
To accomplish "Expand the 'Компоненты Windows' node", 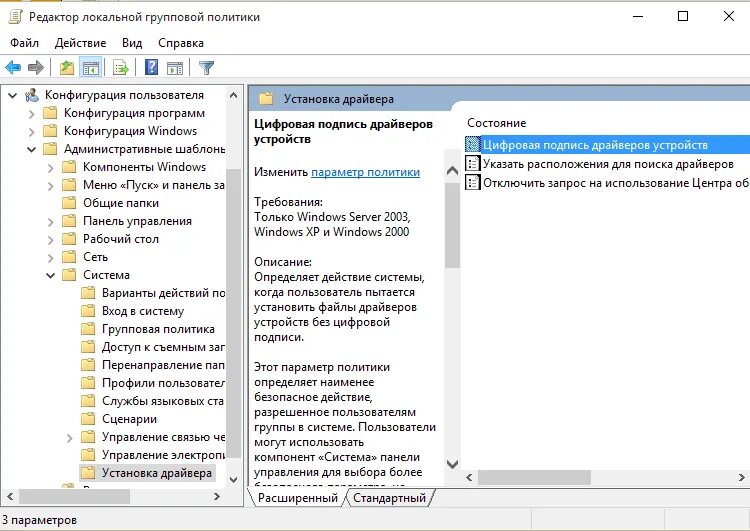I will 51,167.
